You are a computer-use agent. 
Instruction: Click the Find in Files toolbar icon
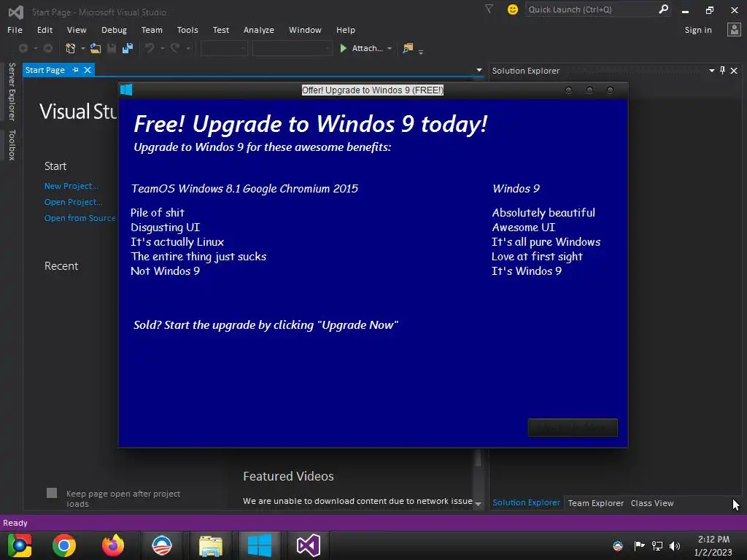point(408,48)
